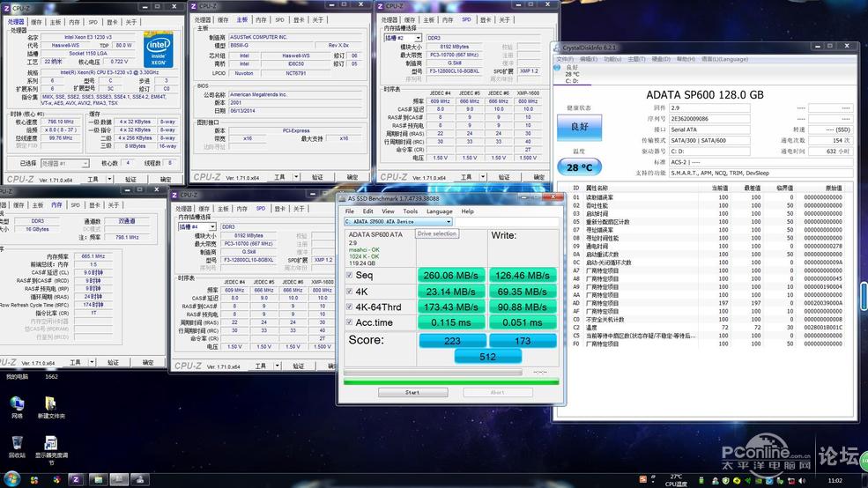Viewport: 868px width, 488px height.
Task: Open the 处理器 #1 selection dropdown
Action: 64,164
